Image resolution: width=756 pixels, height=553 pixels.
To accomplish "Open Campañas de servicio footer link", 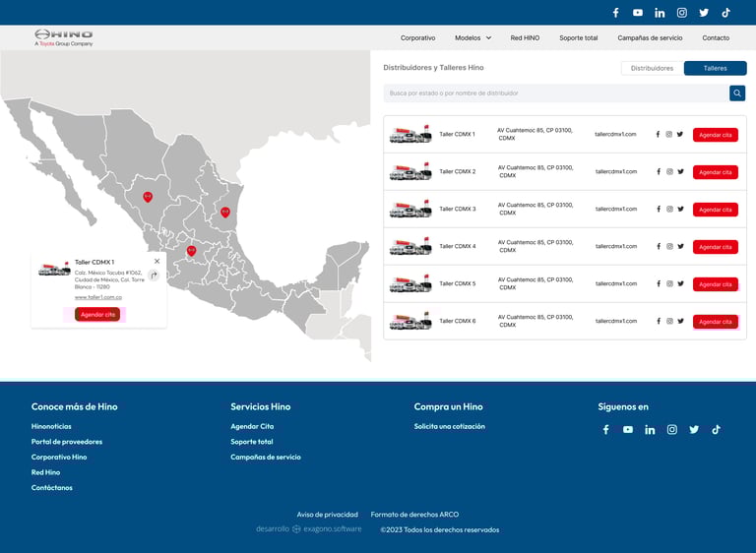I will [265, 457].
